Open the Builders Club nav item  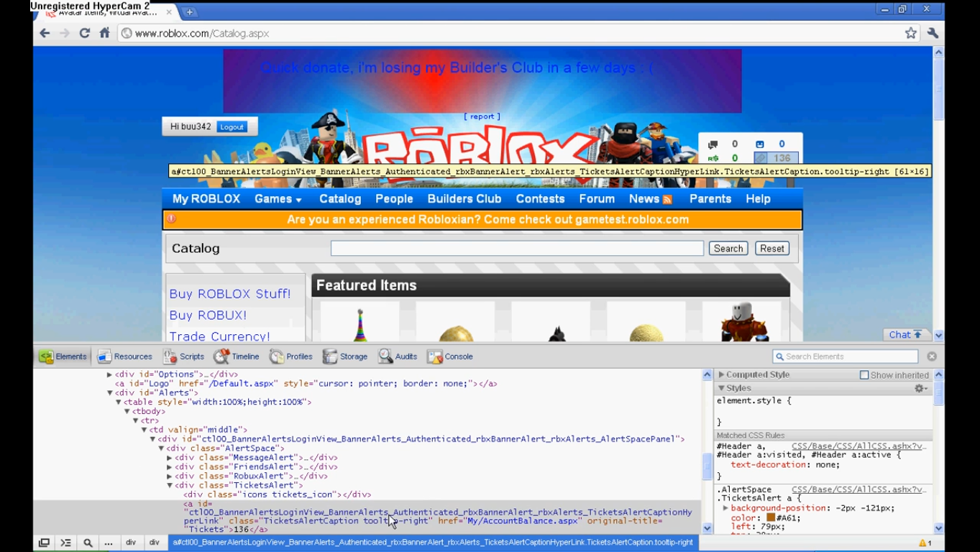464,199
